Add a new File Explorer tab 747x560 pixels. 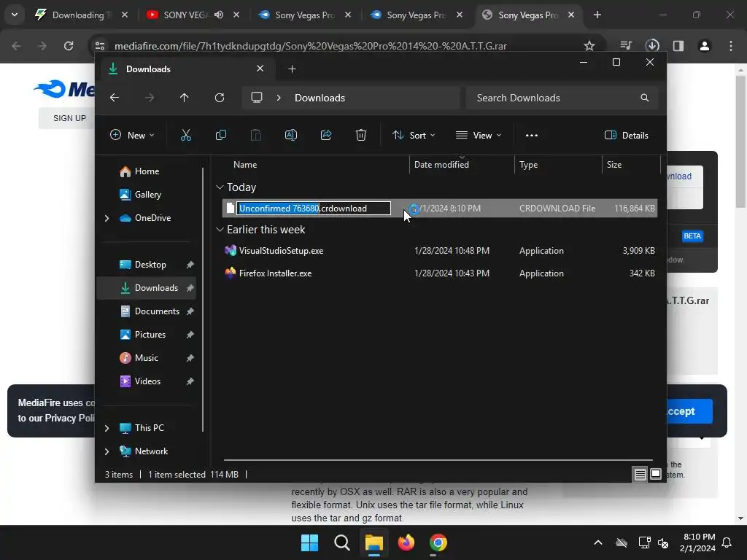[x=292, y=69]
